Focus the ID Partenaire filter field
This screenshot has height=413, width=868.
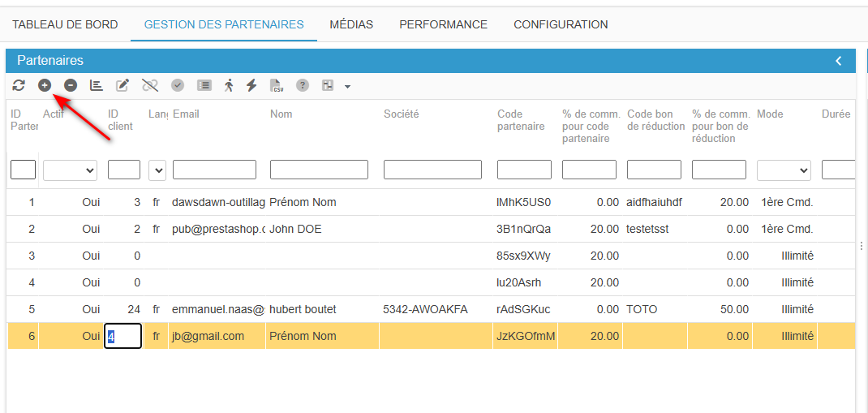click(24, 170)
